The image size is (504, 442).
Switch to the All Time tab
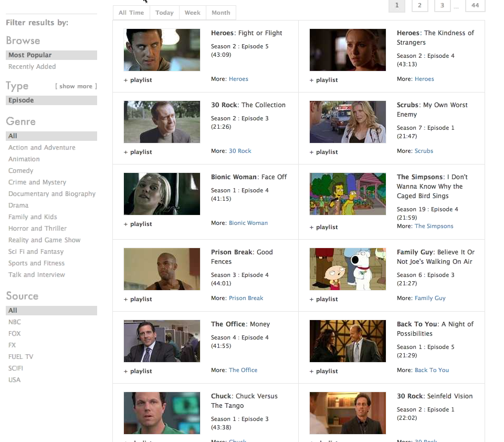[x=131, y=13]
